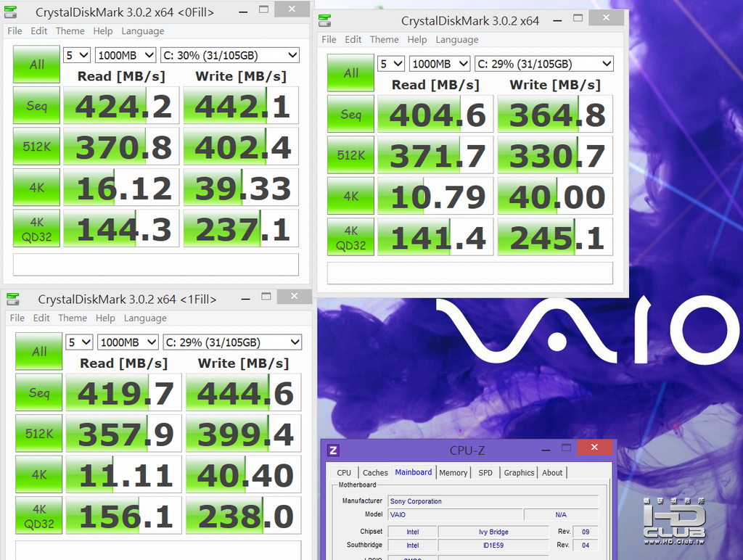
Task: Click the Sony Corporation manufacturer field
Action: (x=493, y=501)
